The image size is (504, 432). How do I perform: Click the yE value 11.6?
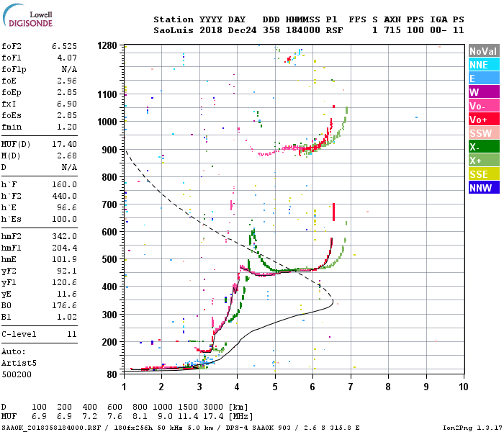[x=67, y=294]
